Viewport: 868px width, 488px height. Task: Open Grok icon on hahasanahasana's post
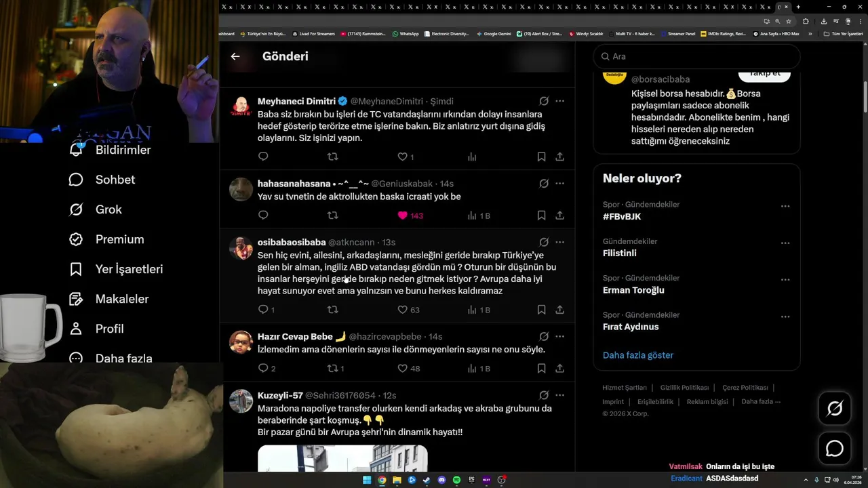point(544,184)
